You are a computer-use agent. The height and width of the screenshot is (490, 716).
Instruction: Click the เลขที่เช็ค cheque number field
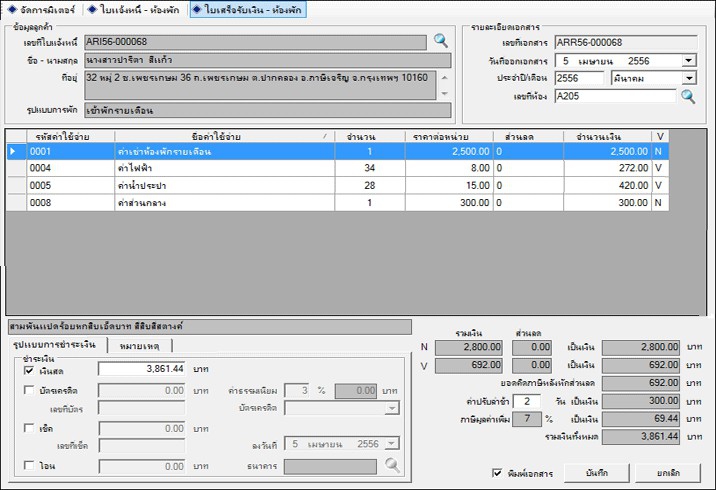tap(142, 445)
